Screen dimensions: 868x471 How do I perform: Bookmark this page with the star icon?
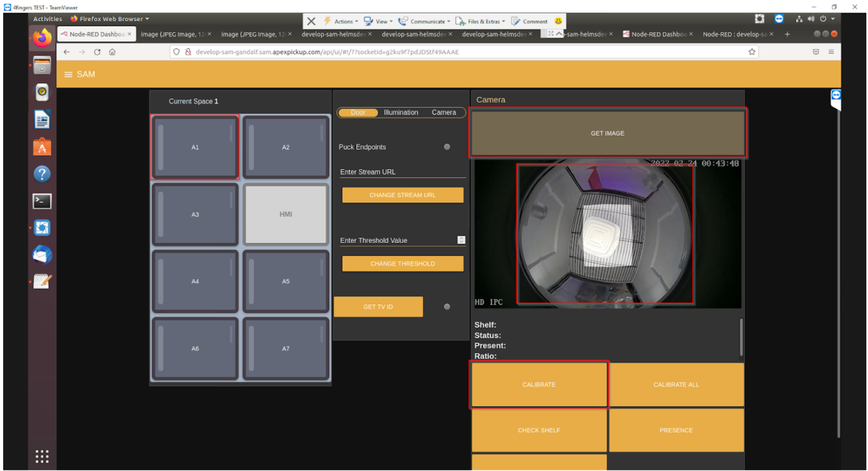coord(751,52)
